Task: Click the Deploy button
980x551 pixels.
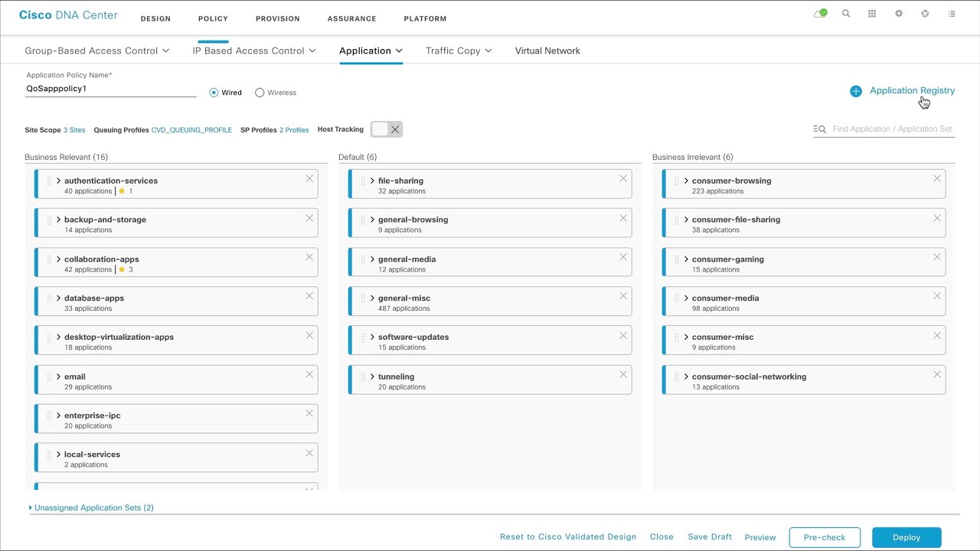Action: coord(906,537)
